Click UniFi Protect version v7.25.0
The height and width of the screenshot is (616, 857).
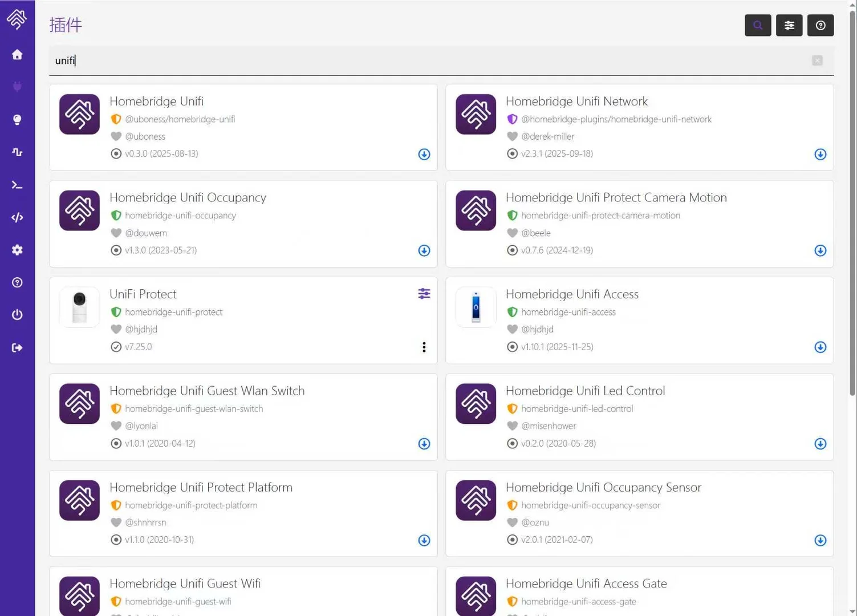(x=139, y=347)
